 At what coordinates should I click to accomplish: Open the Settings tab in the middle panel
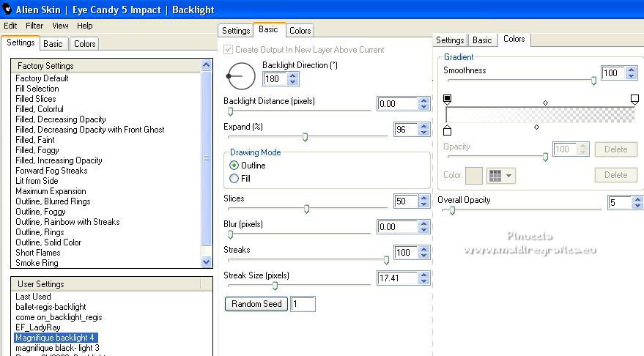pyautogui.click(x=236, y=30)
